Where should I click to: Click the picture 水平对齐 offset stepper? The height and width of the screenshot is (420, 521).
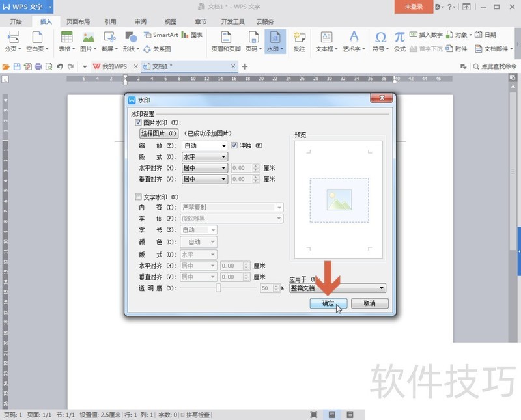tap(256, 168)
